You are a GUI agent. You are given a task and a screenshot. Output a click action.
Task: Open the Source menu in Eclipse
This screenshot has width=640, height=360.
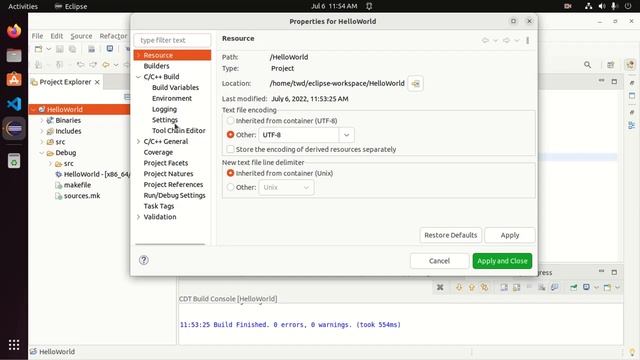[81, 36]
